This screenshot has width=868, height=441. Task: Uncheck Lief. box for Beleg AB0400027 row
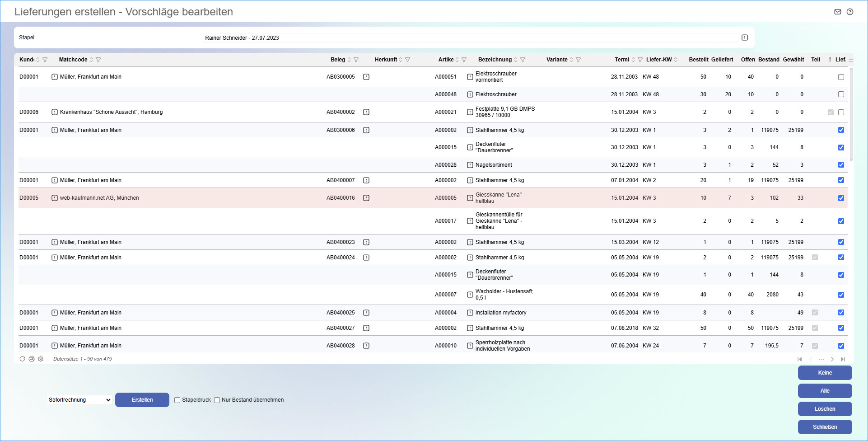841,328
